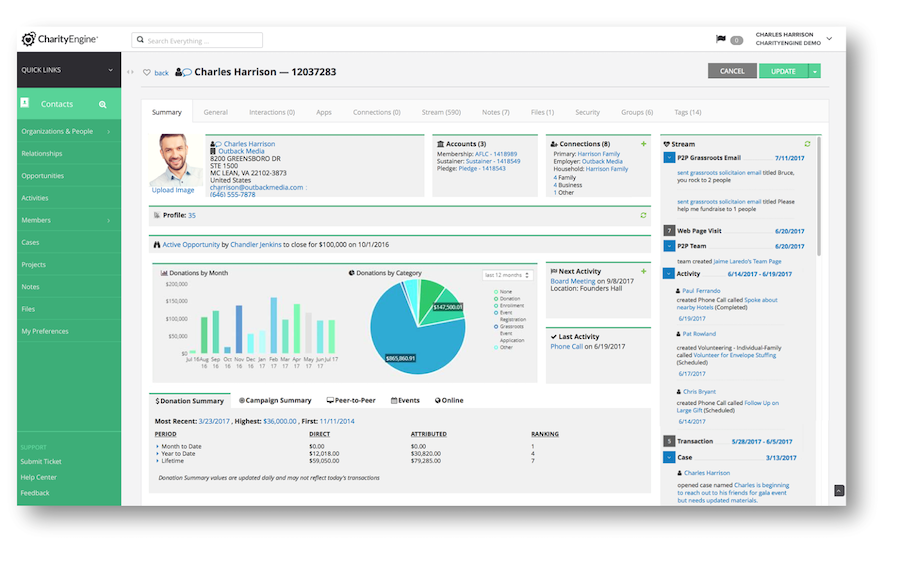Click the search magnifier in the search box
Screen dimensions: 900x584
[140, 40]
